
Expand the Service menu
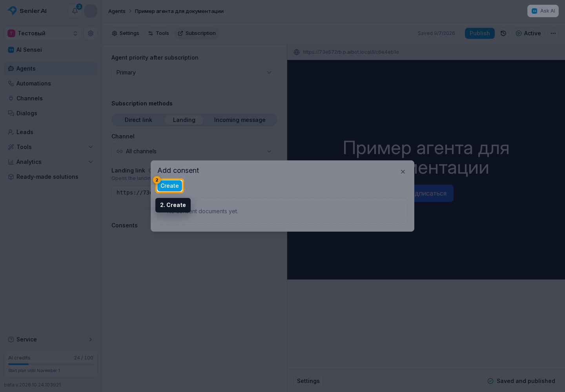(51, 339)
